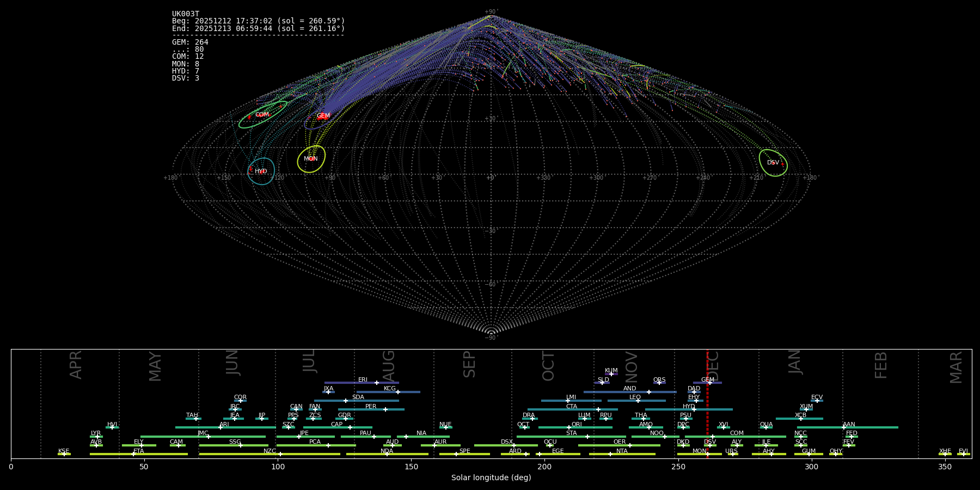Click the KUM shower bar above NOV
The height and width of the screenshot is (490, 980).
tap(611, 374)
